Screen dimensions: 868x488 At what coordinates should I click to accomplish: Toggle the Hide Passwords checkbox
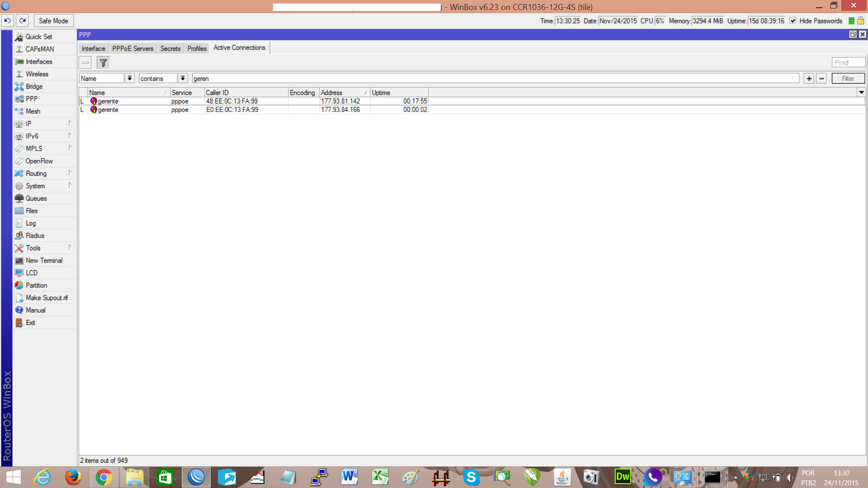[x=793, y=21]
